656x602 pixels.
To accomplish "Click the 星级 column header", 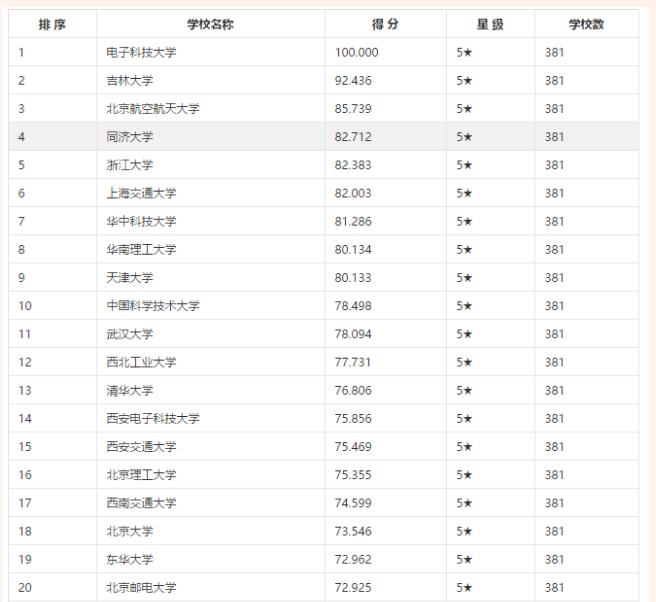I will point(490,24).
